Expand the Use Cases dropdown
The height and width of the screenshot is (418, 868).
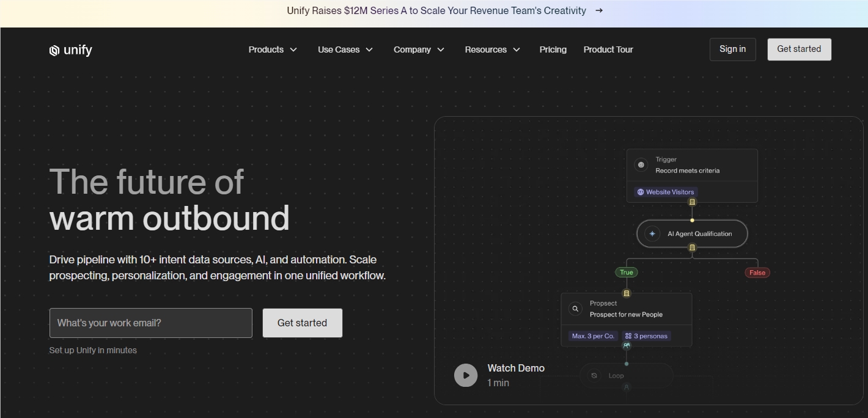[345, 50]
